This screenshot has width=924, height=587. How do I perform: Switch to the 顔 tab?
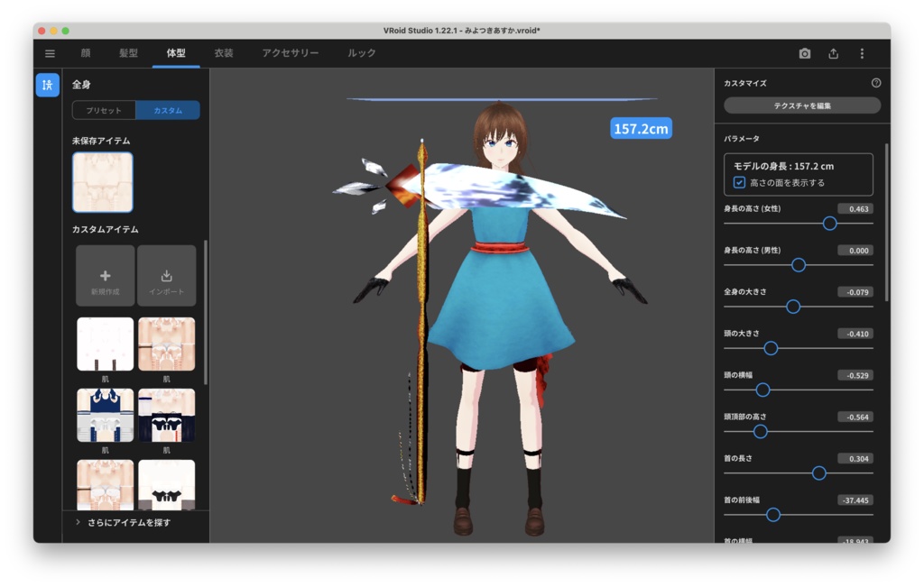click(x=86, y=53)
